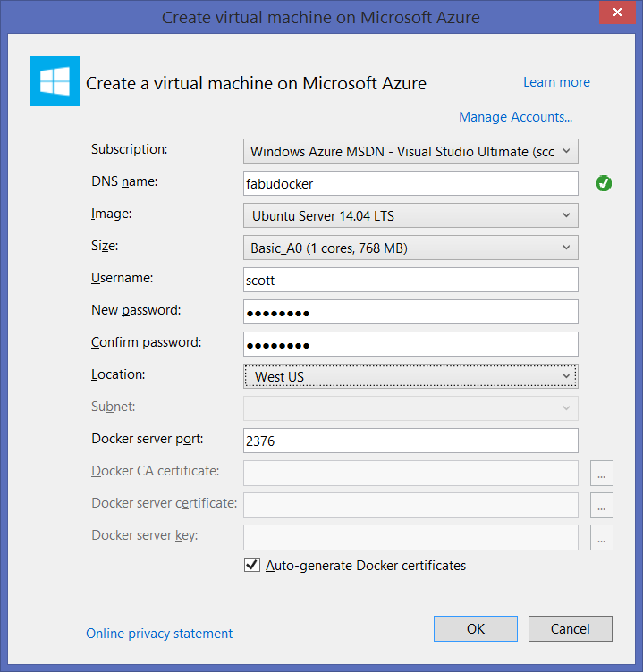The image size is (643, 672).
Task: Click the Subscription label
Action: point(129,149)
